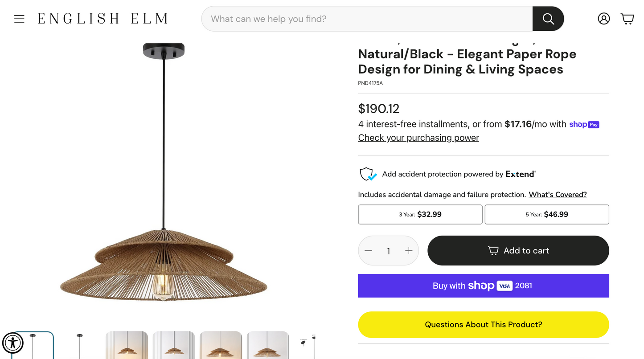Open the user account icon
The width and height of the screenshot is (644, 359).
[x=603, y=19]
